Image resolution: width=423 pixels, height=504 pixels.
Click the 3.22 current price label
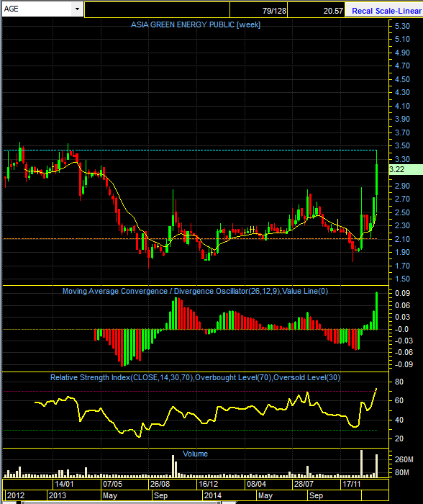tap(406, 169)
